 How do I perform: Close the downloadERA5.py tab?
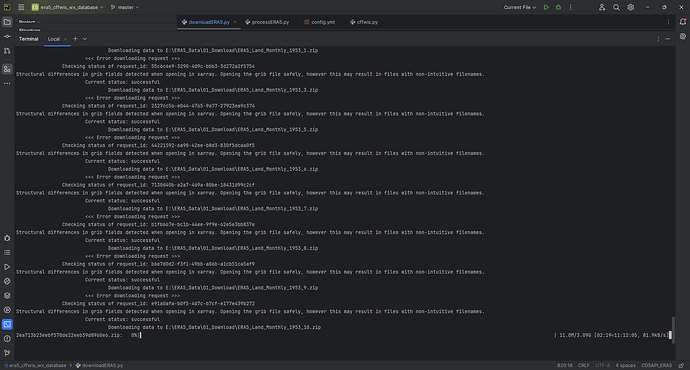point(235,22)
